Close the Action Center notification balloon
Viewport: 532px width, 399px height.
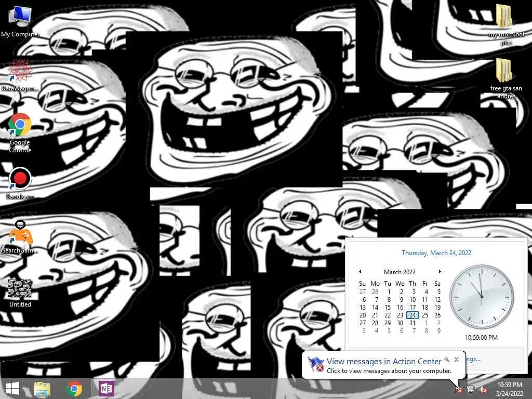(x=456, y=360)
